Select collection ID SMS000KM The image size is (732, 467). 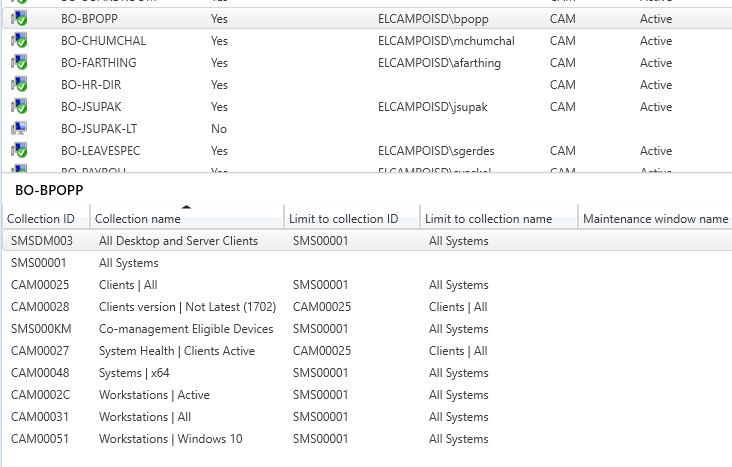coord(41,328)
